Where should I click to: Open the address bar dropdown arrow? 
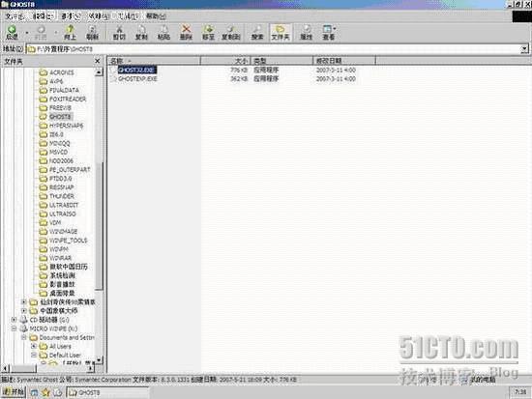coord(524,49)
